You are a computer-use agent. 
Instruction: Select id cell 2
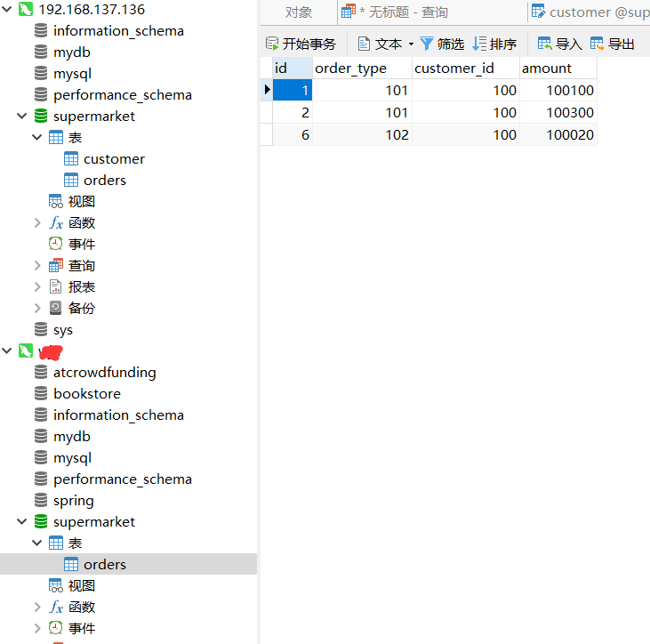[x=293, y=112]
